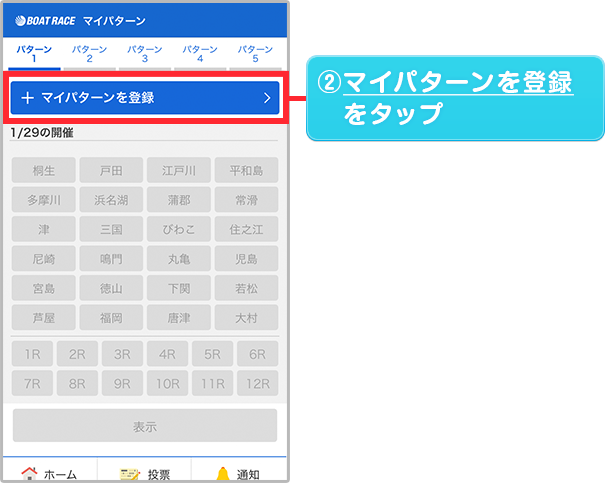Tap the voting ticket icon

pyautogui.click(x=127, y=474)
